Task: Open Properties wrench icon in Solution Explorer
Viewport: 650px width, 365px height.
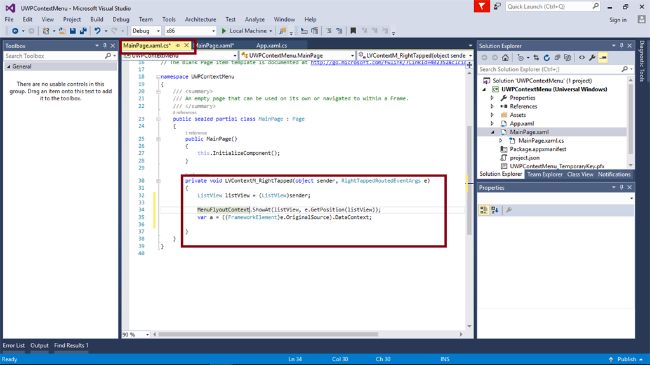Action: tap(592, 58)
